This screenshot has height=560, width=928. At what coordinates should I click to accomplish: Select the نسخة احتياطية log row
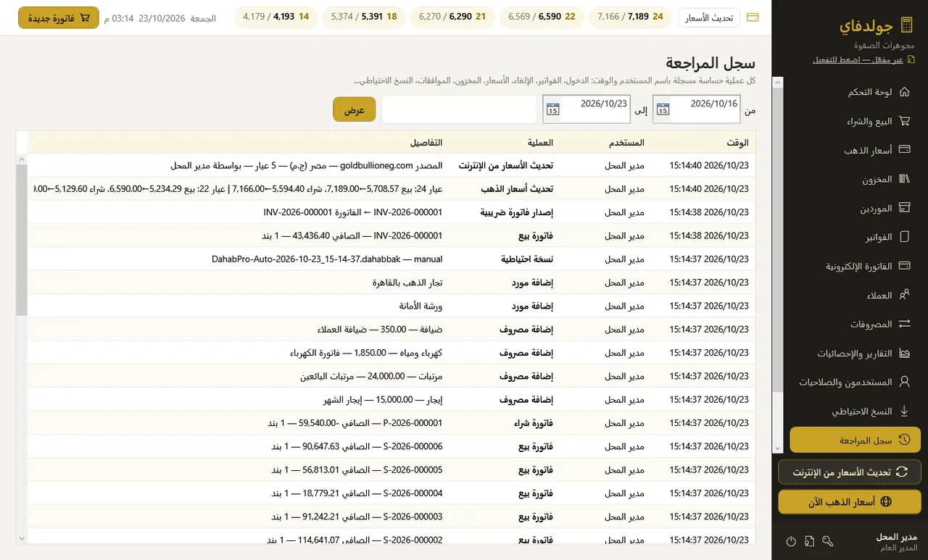(x=391, y=259)
